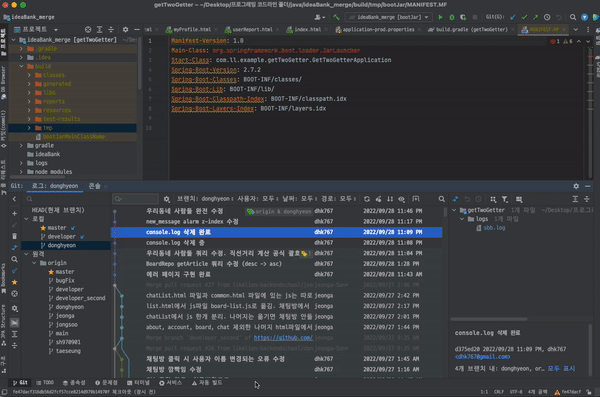Viewport: 600px width, 397px height.
Task: Expand the tmp folder
Action: (x=29, y=128)
